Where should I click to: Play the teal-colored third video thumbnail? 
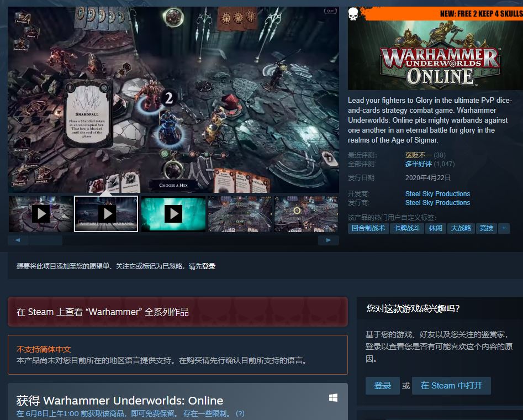173,213
